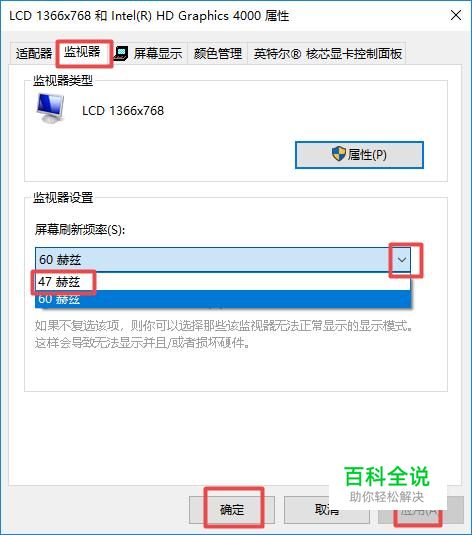Open the 颜色管理 tab
Viewport: 472px width, 535px height.
(x=217, y=54)
